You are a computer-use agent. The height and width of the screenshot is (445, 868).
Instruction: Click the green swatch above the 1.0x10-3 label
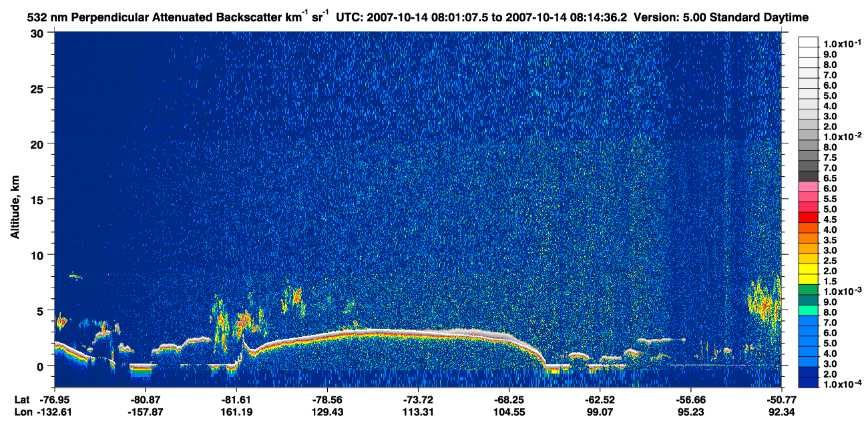[x=809, y=289]
